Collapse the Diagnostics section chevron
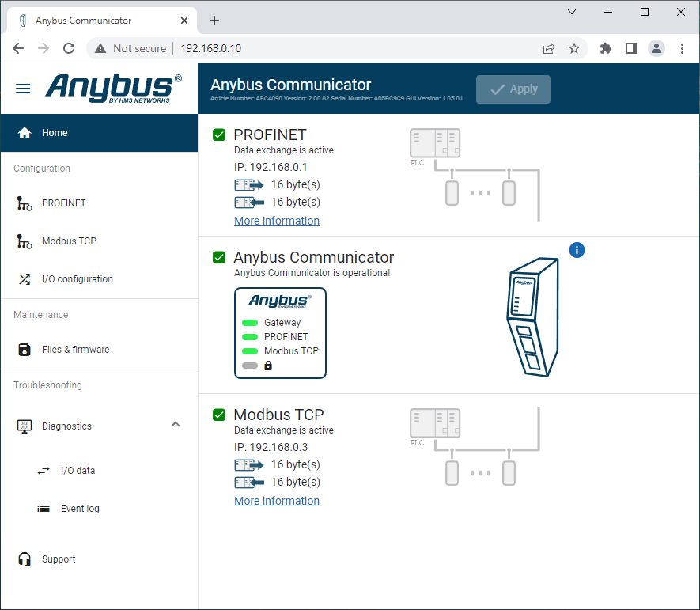The height and width of the screenshot is (610, 700). (x=176, y=425)
